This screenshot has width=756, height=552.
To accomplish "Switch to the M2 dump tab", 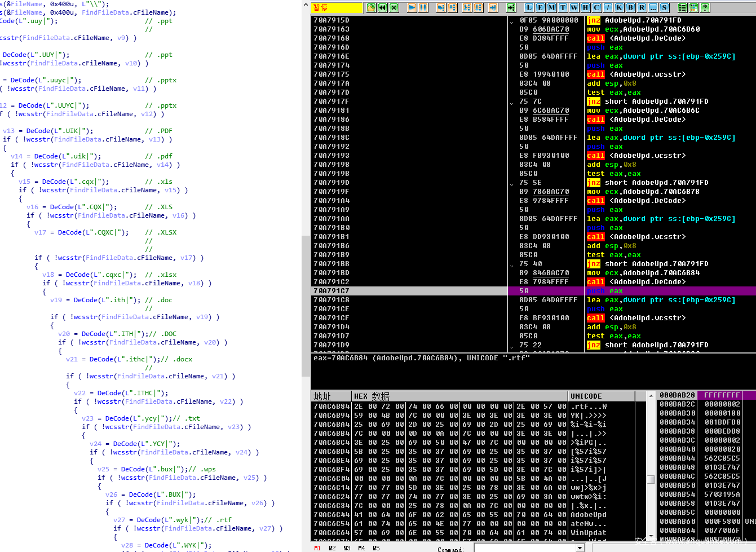I will [332, 548].
